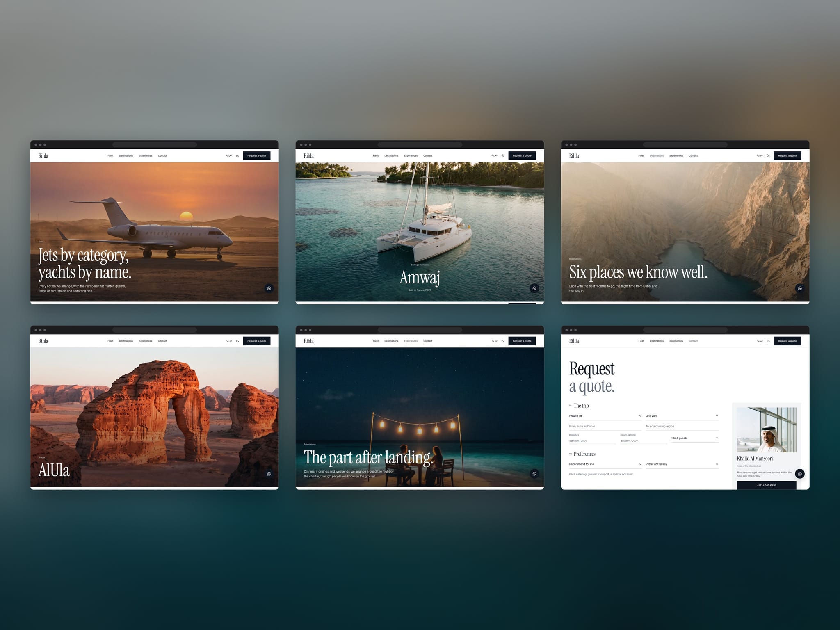Expand the 'One way' trip type dropdown
840x630 pixels.
(682, 416)
